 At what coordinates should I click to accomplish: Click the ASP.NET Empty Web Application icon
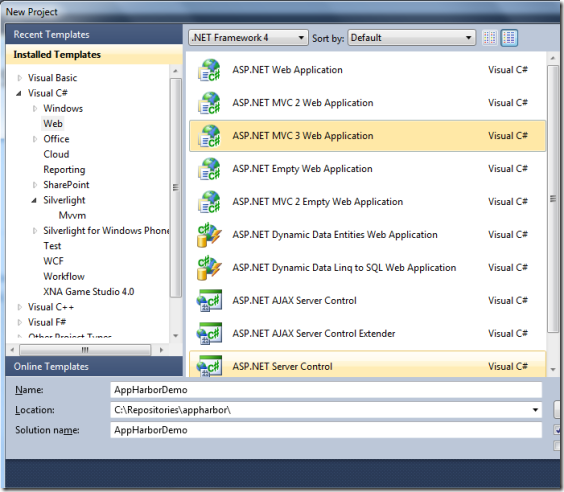coord(209,169)
